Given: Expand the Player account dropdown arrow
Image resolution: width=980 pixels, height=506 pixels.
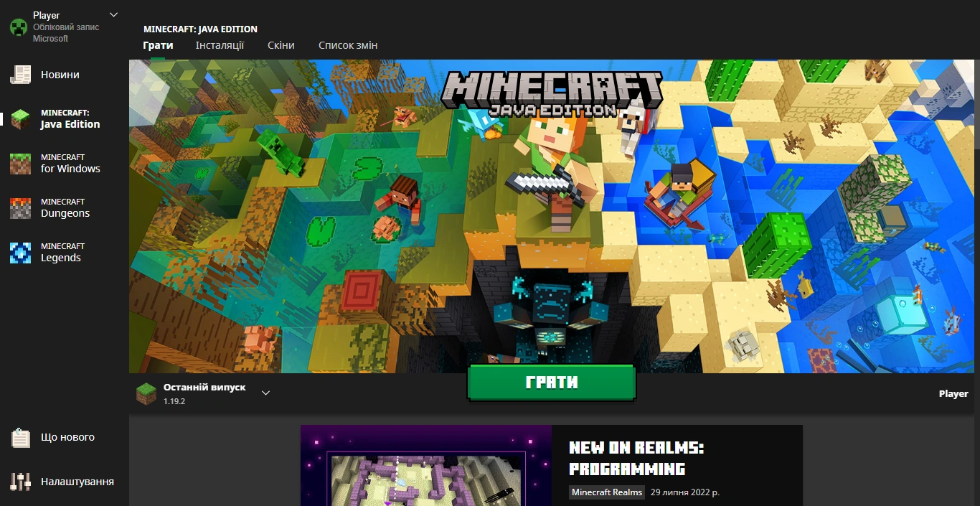Looking at the screenshot, I should click(113, 15).
